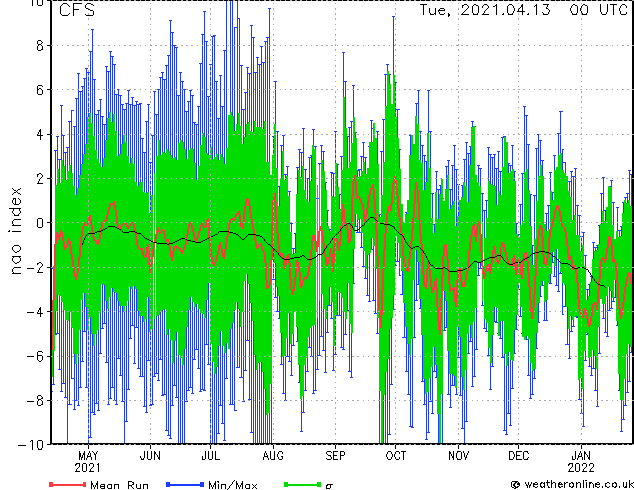Click the y-axis value 4
634x490 pixels.
pos(40,134)
